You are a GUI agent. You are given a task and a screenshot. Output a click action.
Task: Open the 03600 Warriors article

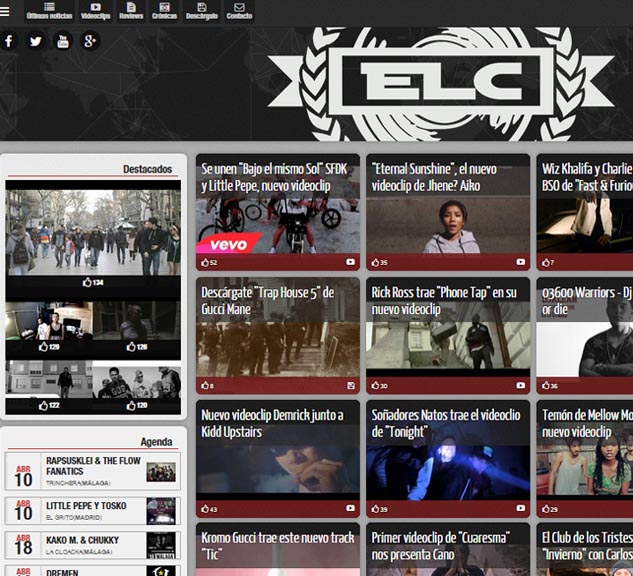[x=587, y=301]
